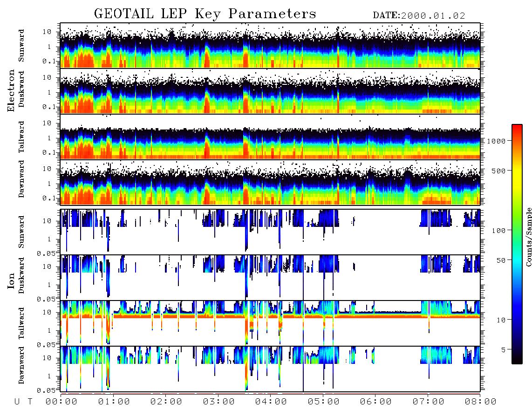
Task: Click the colorbar tick value '5'
Action: coord(504,349)
